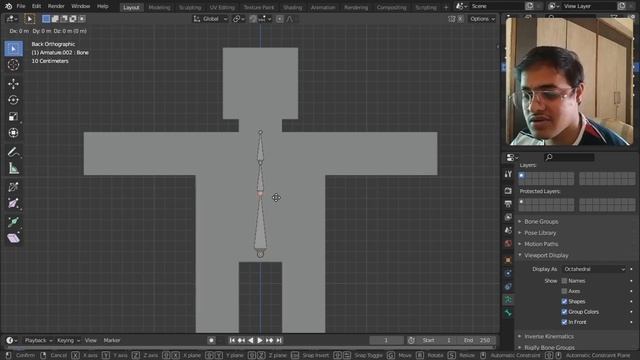This screenshot has height=360, width=640.
Task: Toggle proportional editing button in header
Action: (x=280, y=19)
